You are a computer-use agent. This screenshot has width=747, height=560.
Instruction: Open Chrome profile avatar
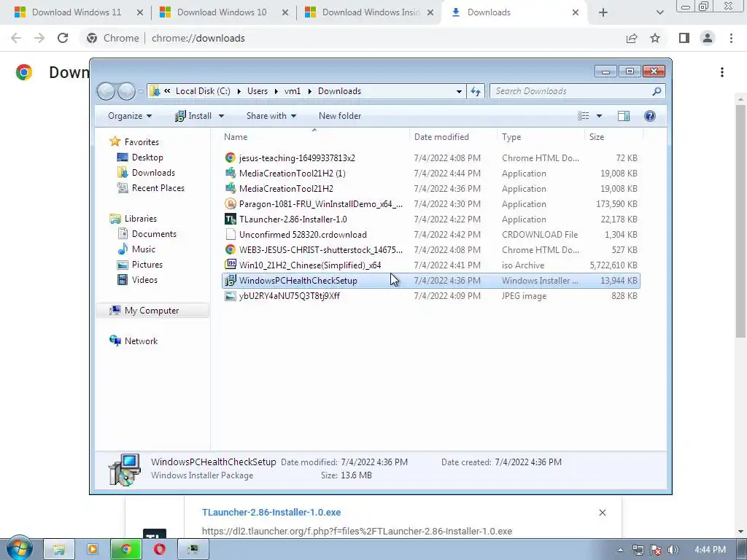[708, 38]
